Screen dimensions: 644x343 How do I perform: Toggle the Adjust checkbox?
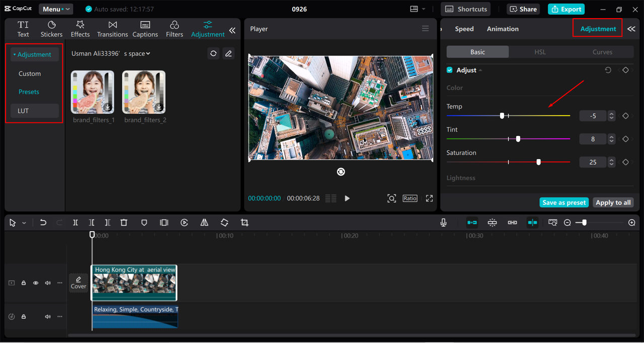coord(450,70)
